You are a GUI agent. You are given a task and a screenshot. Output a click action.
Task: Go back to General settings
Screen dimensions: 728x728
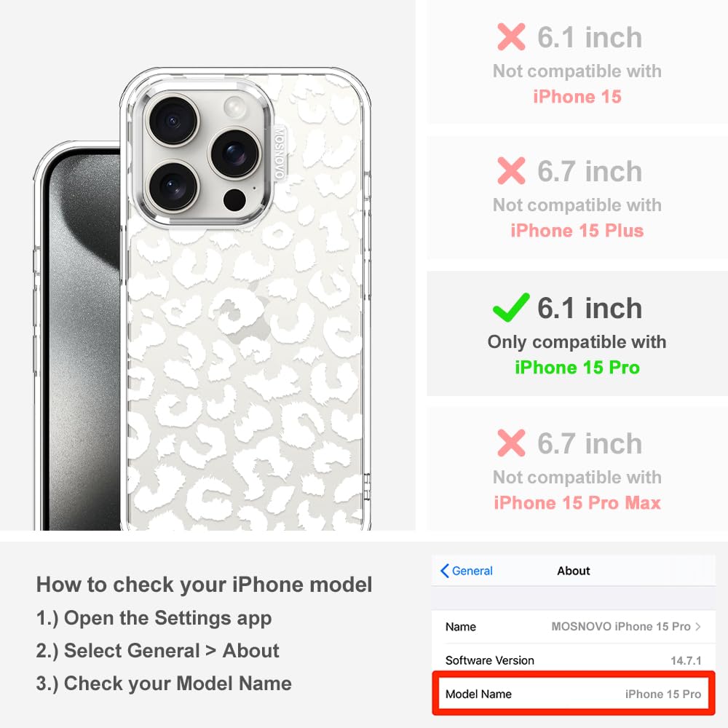click(466, 571)
